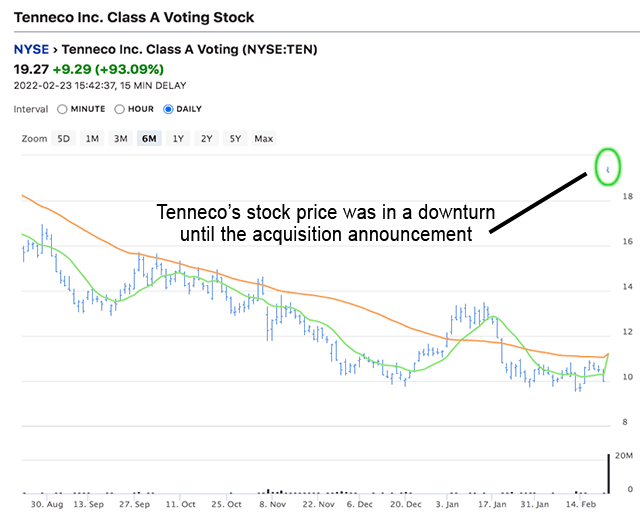
Task: Select the DAILY interval radio button
Action: [167, 109]
